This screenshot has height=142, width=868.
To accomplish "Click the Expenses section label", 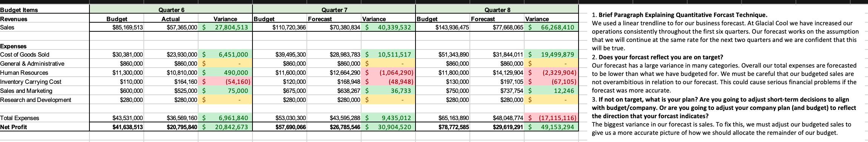I will tap(45, 46).
